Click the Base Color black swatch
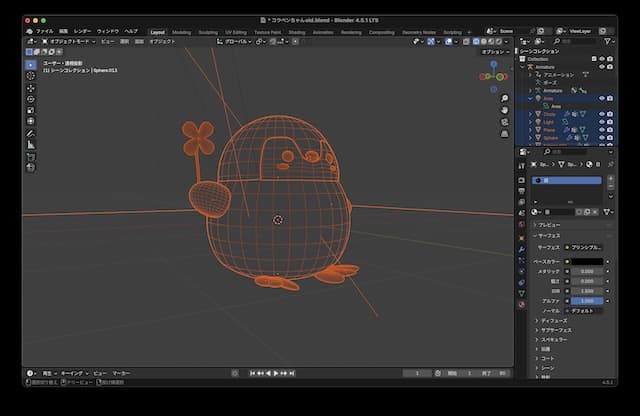This screenshot has width=640, height=416. tap(587, 261)
